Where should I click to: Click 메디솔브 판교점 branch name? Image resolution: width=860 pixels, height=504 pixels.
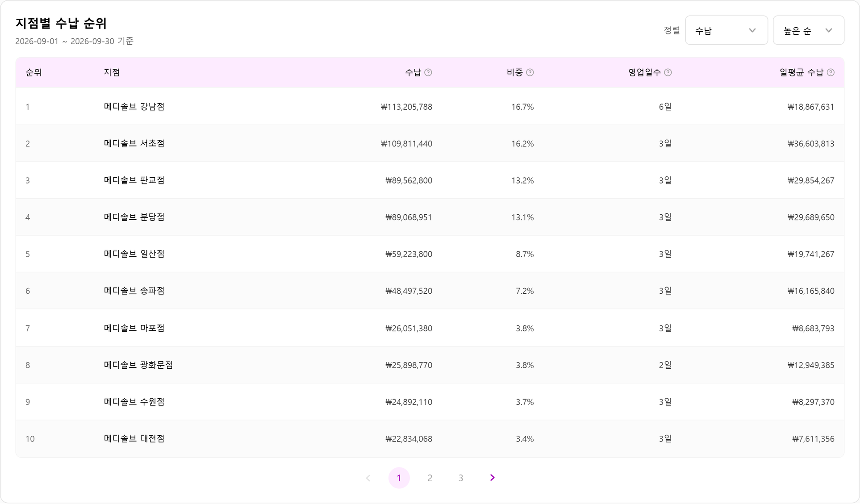[x=134, y=180]
